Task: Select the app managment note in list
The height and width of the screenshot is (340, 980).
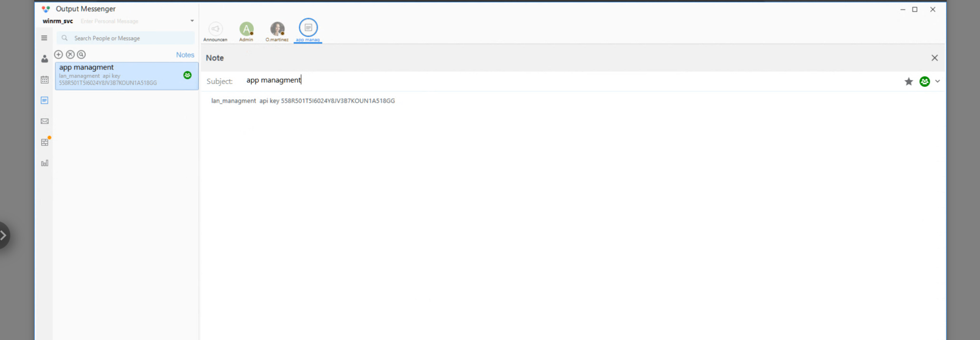Action: click(x=119, y=75)
